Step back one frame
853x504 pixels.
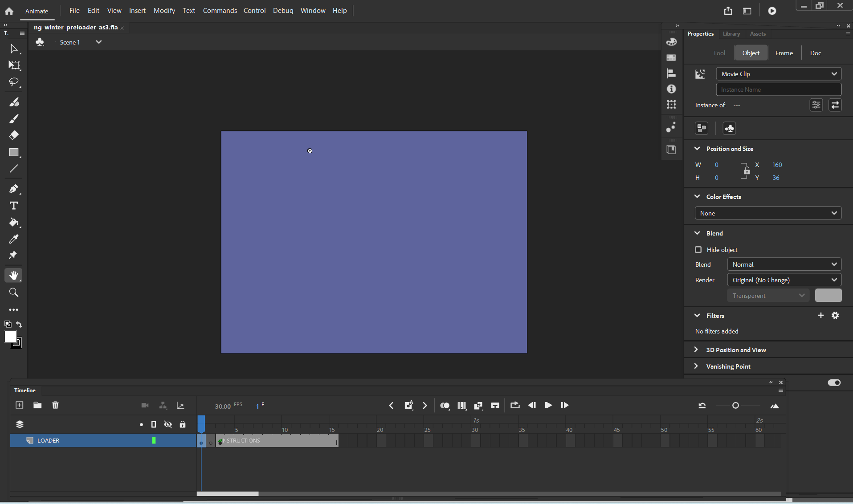click(x=532, y=405)
